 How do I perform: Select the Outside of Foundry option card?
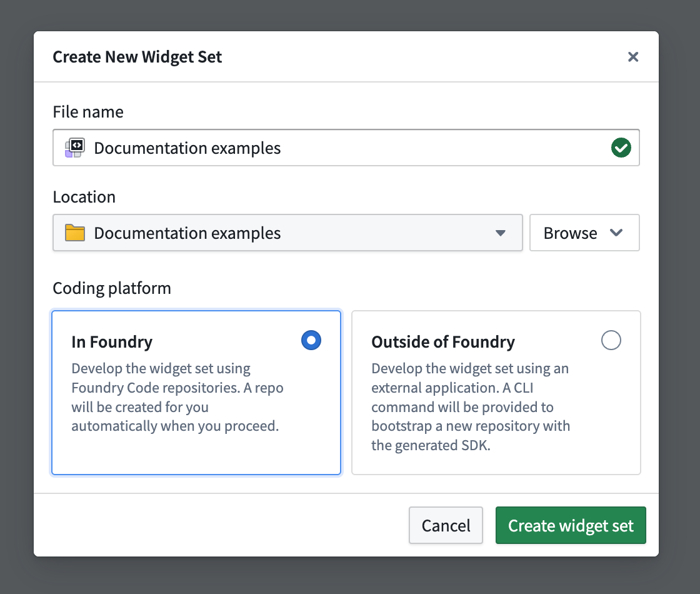point(496,393)
